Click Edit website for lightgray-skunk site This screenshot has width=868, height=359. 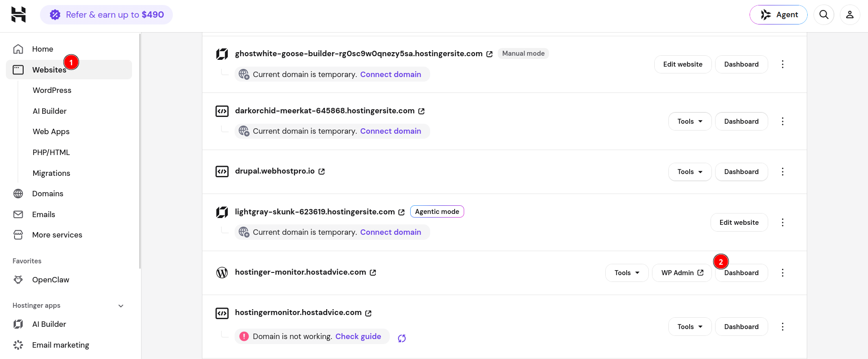coord(739,223)
